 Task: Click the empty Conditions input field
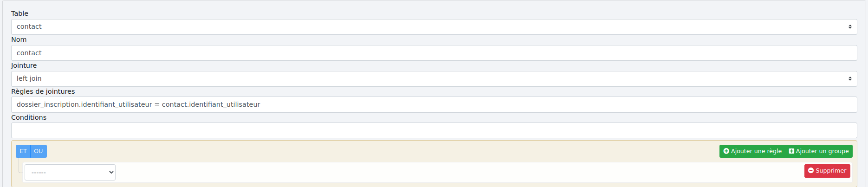click(432, 130)
